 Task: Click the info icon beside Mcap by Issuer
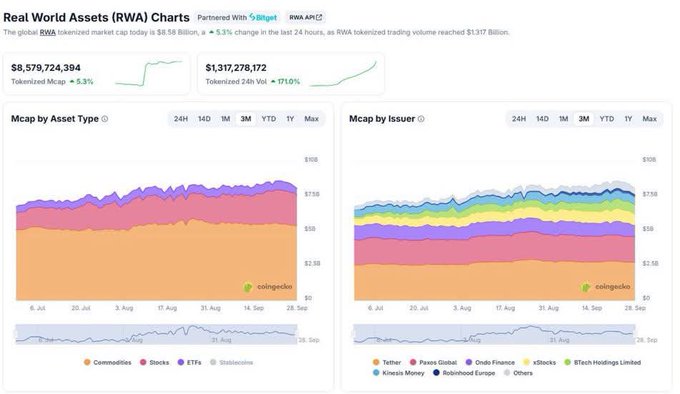tap(421, 119)
